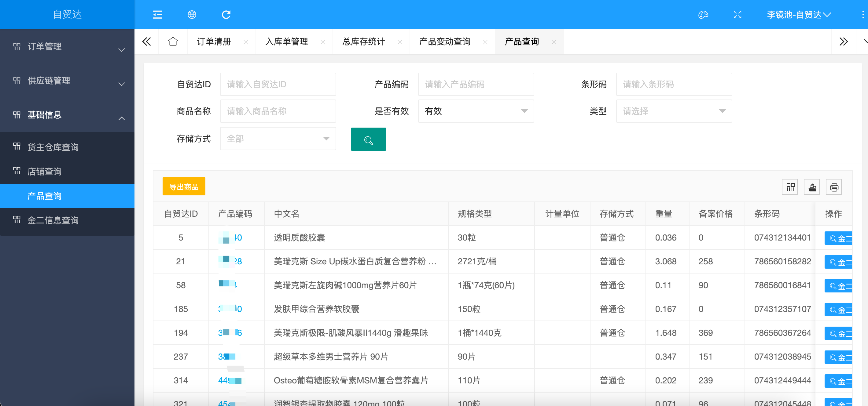
Task: Go to home tab icon
Action: tap(173, 42)
